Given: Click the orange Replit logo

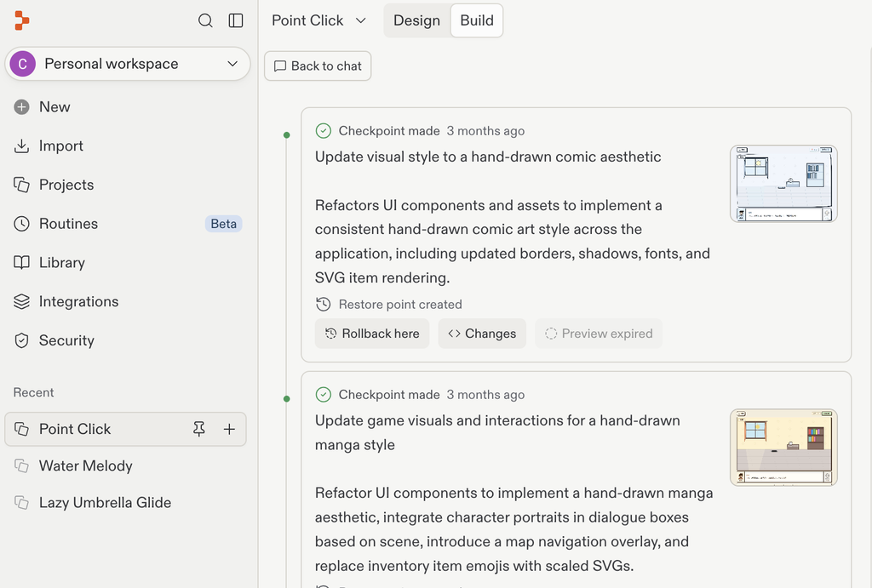Looking at the screenshot, I should pos(21,20).
